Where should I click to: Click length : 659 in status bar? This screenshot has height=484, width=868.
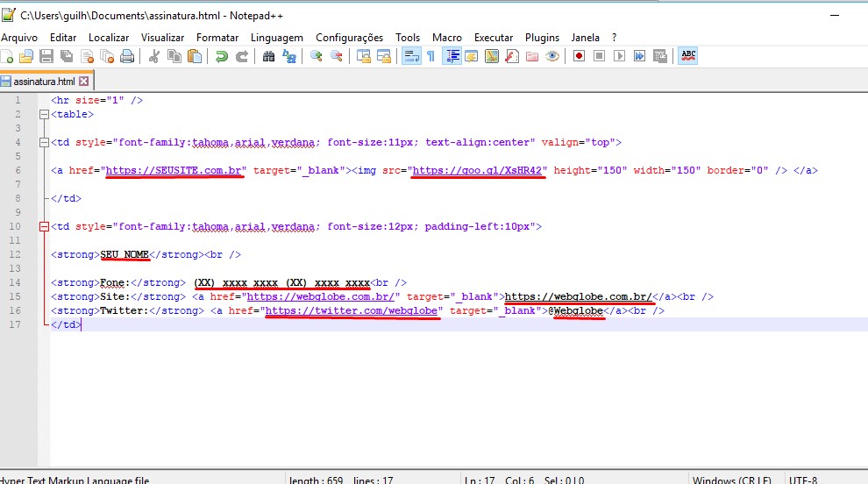pyautogui.click(x=316, y=480)
